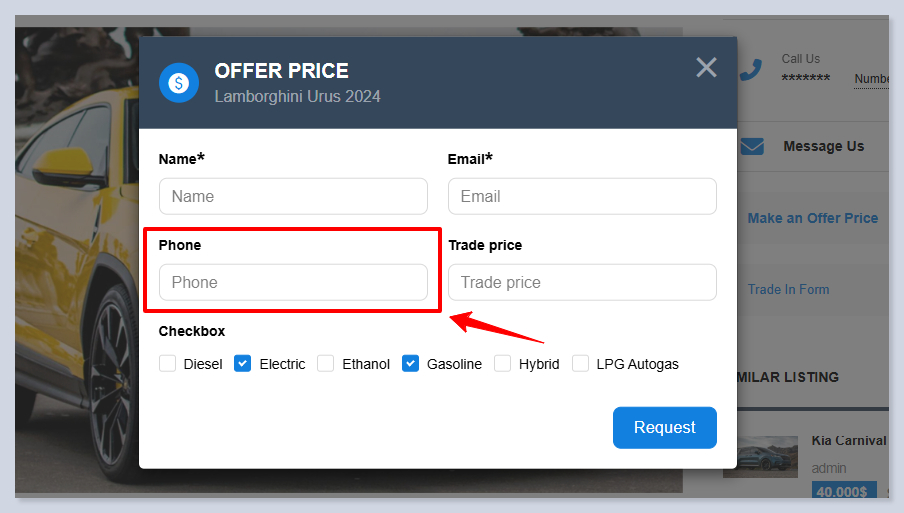Close the Offer Price dialog
The height and width of the screenshot is (513, 904).
click(706, 67)
